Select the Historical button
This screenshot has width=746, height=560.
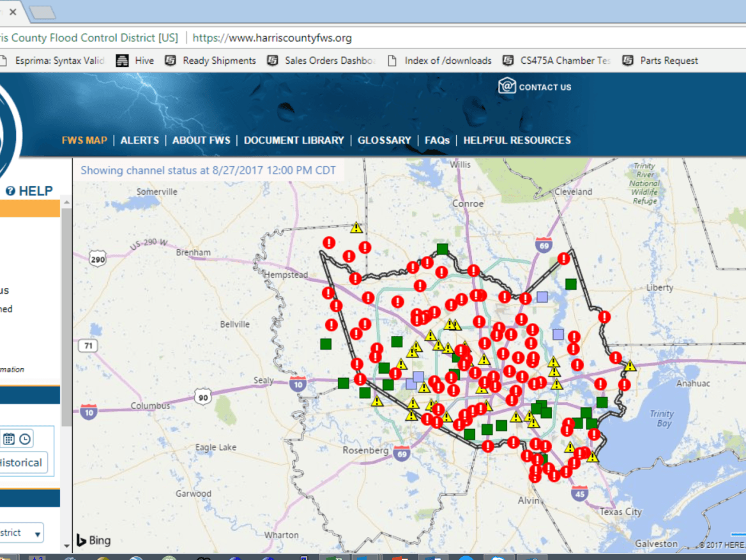22,462
